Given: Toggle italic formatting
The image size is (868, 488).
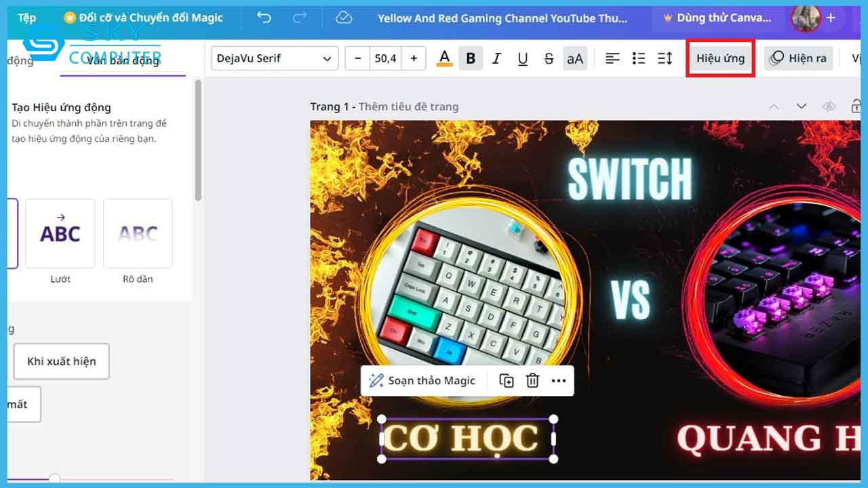Looking at the screenshot, I should pos(496,58).
